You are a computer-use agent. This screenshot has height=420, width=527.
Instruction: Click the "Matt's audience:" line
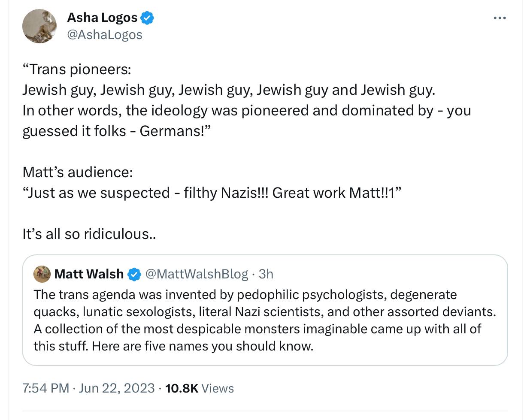[78, 172]
